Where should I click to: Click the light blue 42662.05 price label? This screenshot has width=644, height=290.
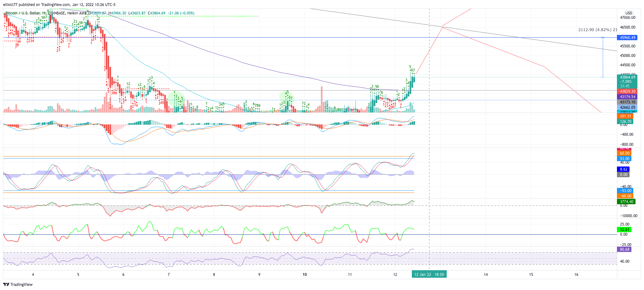627,107
